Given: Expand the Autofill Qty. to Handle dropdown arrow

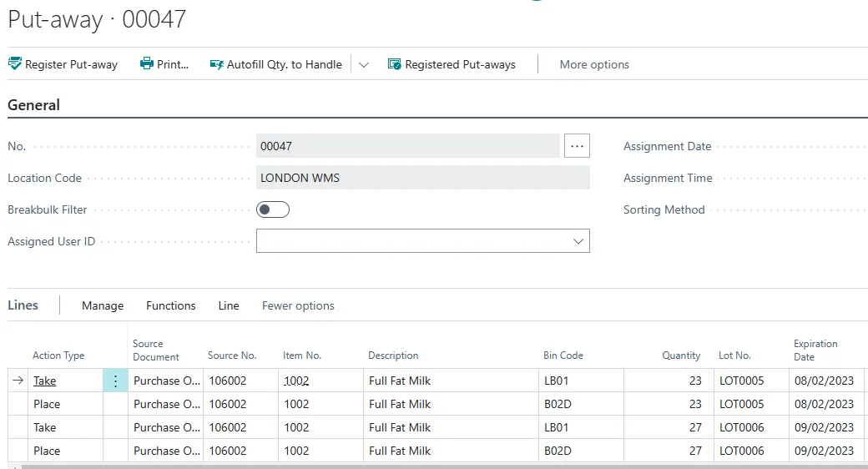Looking at the screenshot, I should click(363, 65).
